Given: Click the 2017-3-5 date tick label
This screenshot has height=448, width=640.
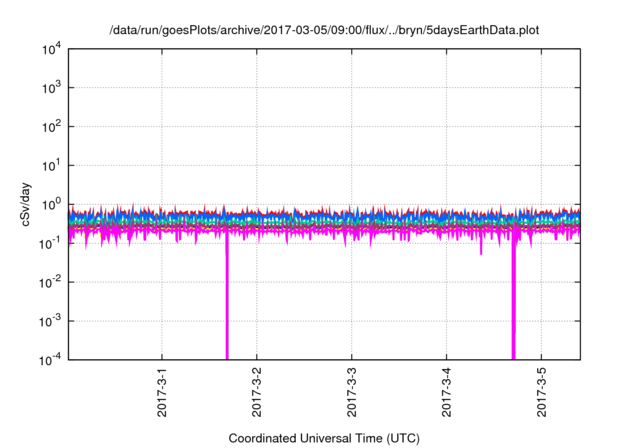Looking at the screenshot, I should click(541, 392).
